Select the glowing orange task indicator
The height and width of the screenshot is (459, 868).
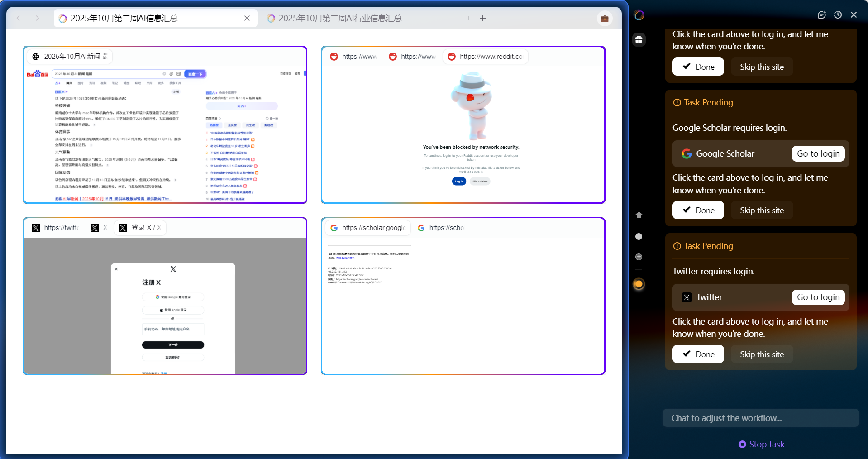click(639, 284)
